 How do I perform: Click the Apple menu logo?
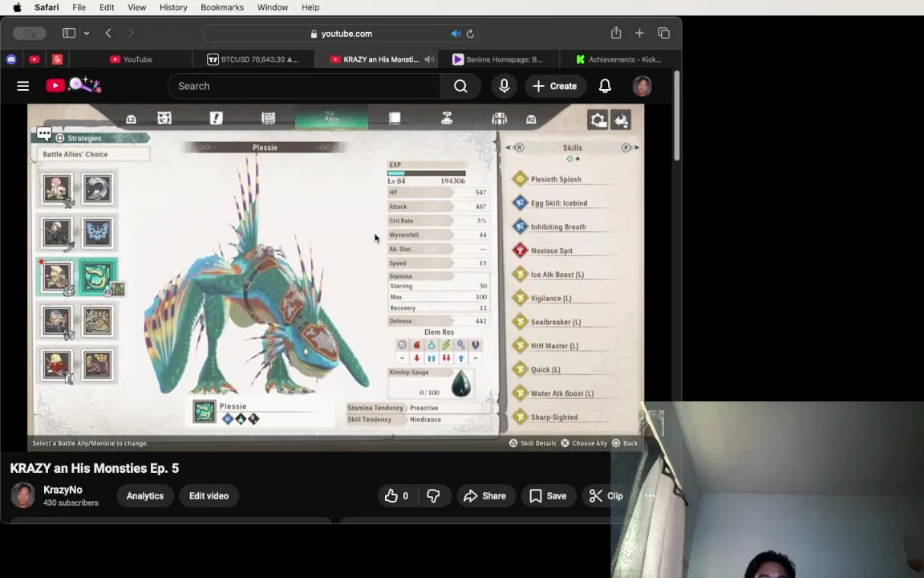[17, 7]
